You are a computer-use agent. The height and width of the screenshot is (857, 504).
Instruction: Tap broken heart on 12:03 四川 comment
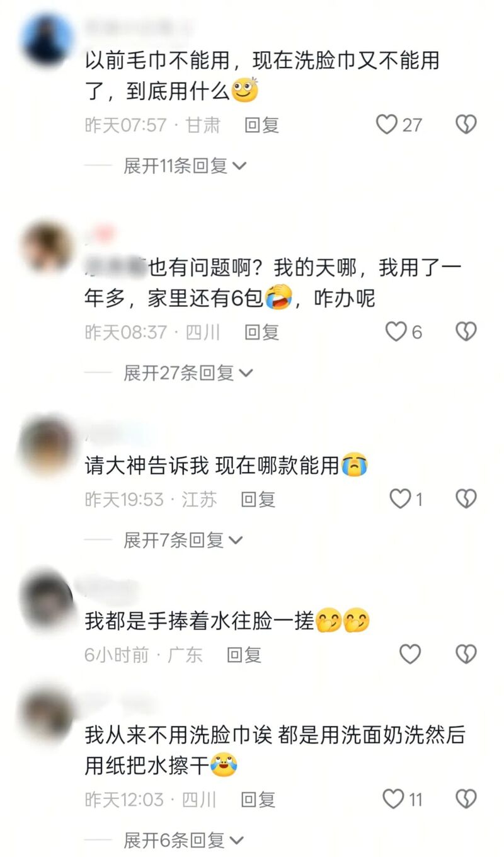466,799
